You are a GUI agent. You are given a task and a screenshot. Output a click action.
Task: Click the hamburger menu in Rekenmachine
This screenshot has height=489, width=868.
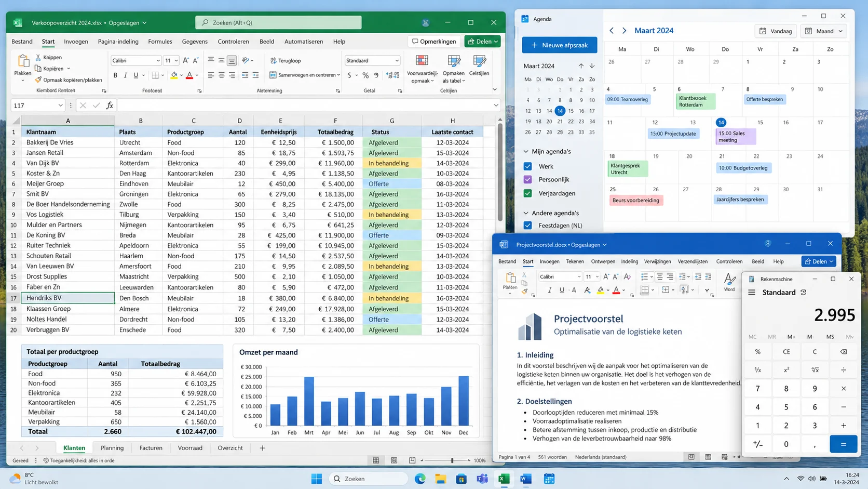pos(752,293)
